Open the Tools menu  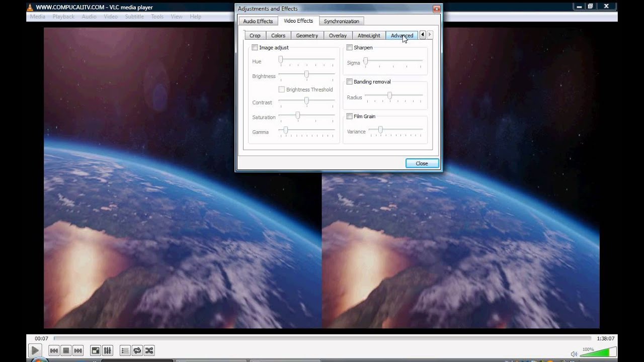point(157,17)
